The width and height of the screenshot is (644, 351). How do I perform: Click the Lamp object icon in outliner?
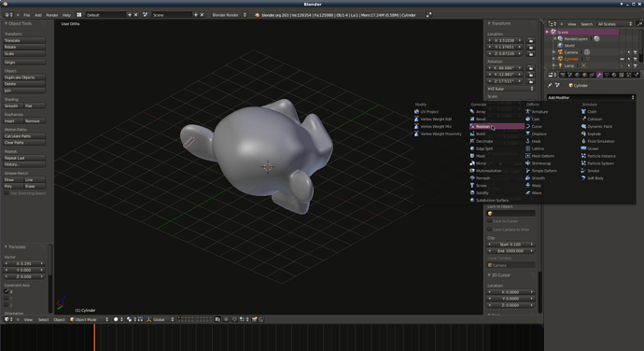click(x=560, y=65)
